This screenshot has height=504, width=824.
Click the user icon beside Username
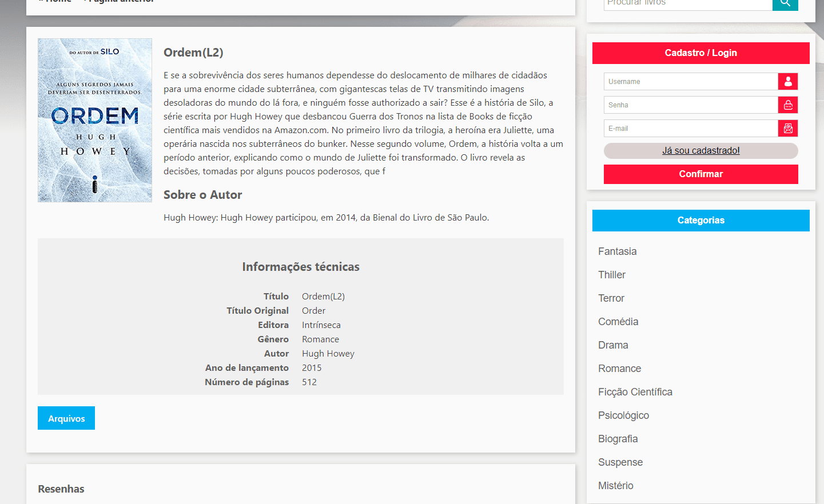click(x=788, y=82)
